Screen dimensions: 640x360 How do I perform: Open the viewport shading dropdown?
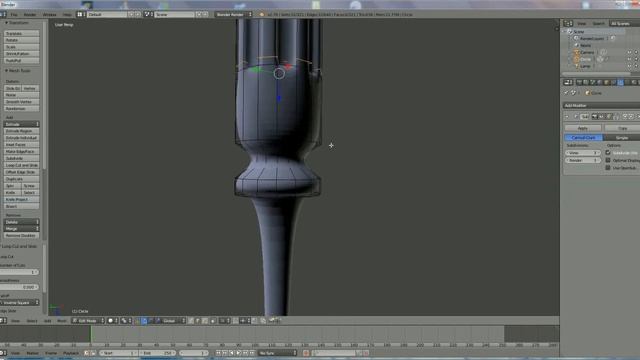point(113,321)
